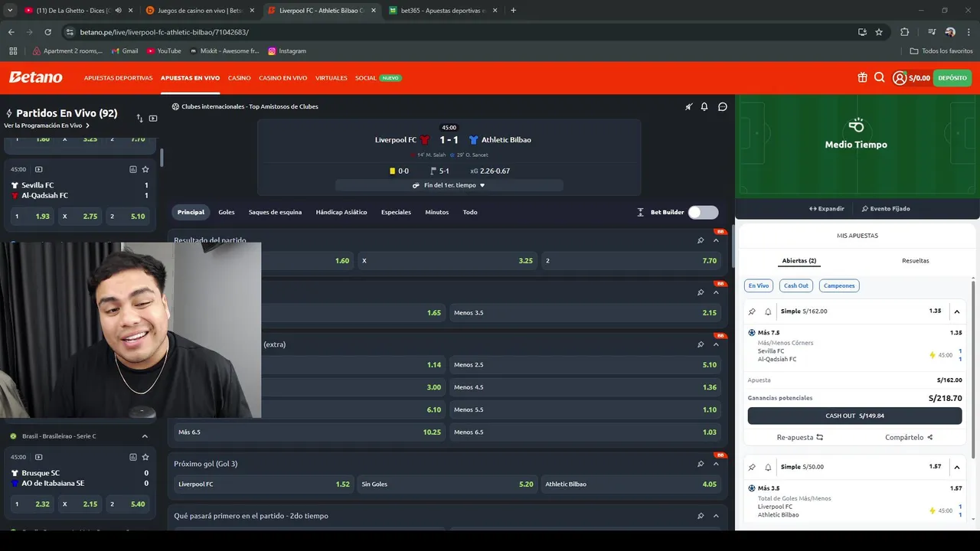Select the X 3.25 draw odds

click(447, 260)
